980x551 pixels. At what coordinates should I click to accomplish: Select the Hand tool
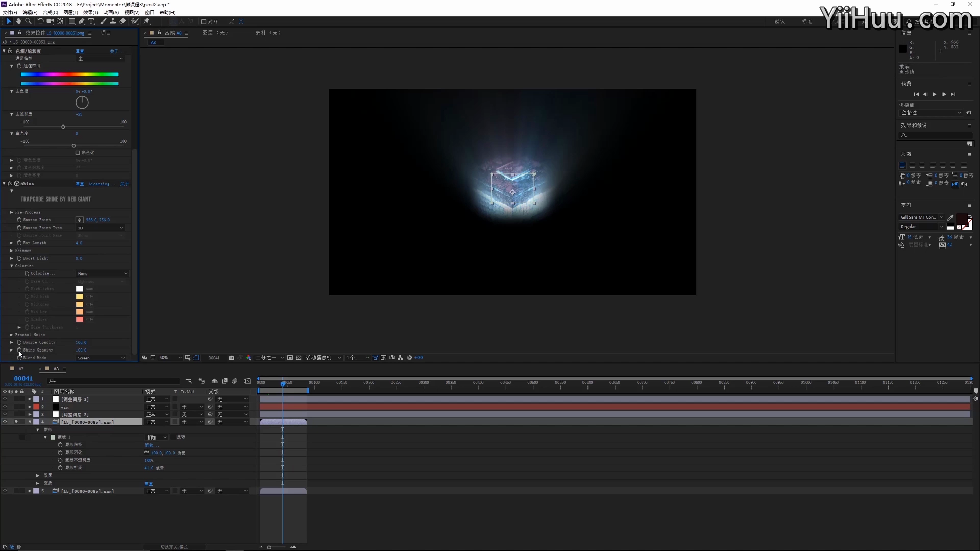click(x=18, y=21)
